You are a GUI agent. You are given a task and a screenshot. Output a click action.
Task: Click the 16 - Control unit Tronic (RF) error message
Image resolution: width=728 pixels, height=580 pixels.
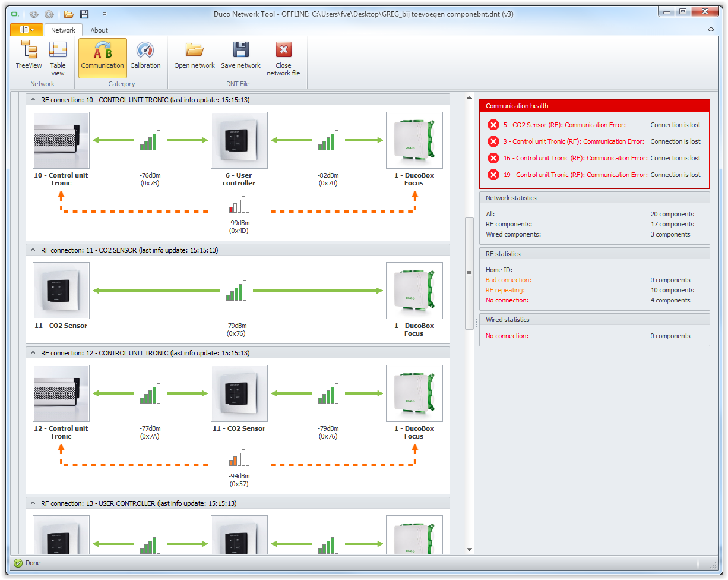575,158
